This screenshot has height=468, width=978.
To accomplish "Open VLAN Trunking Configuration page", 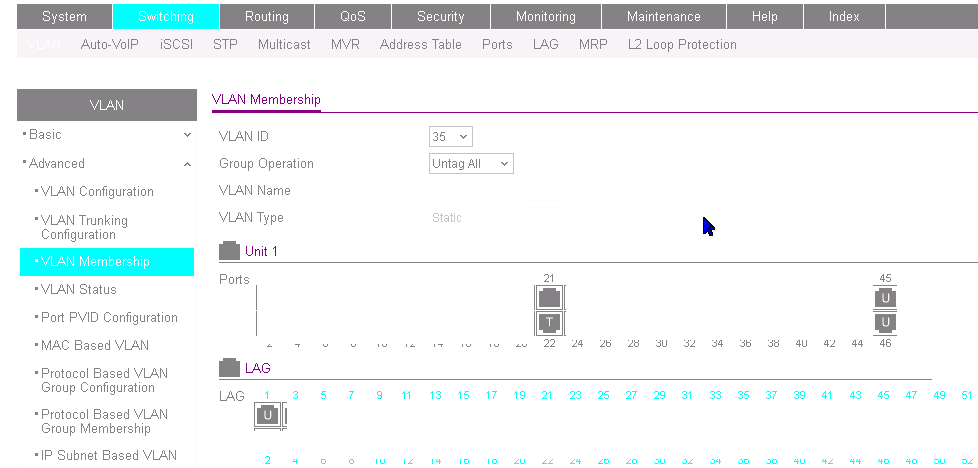I will pos(84,227).
